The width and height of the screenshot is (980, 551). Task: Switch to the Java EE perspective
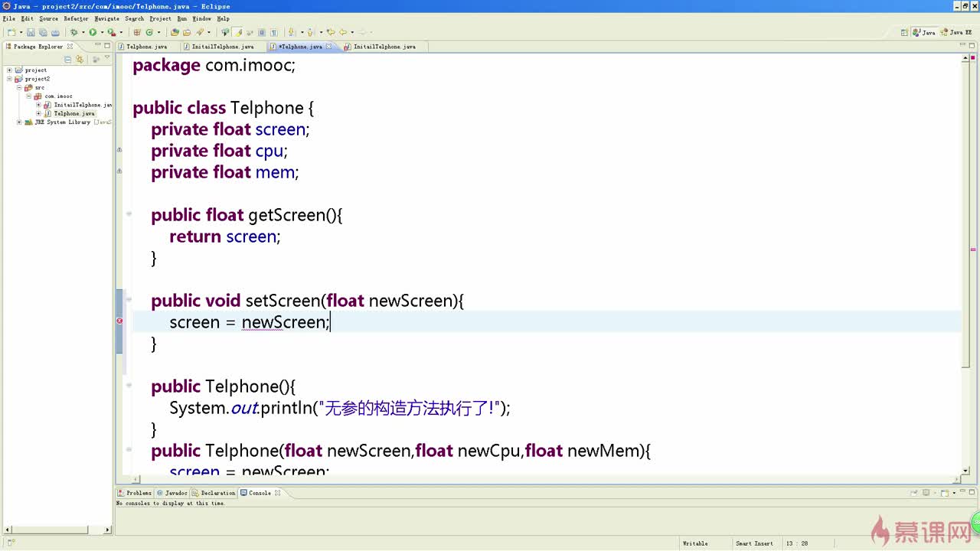pyautogui.click(x=956, y=32)
